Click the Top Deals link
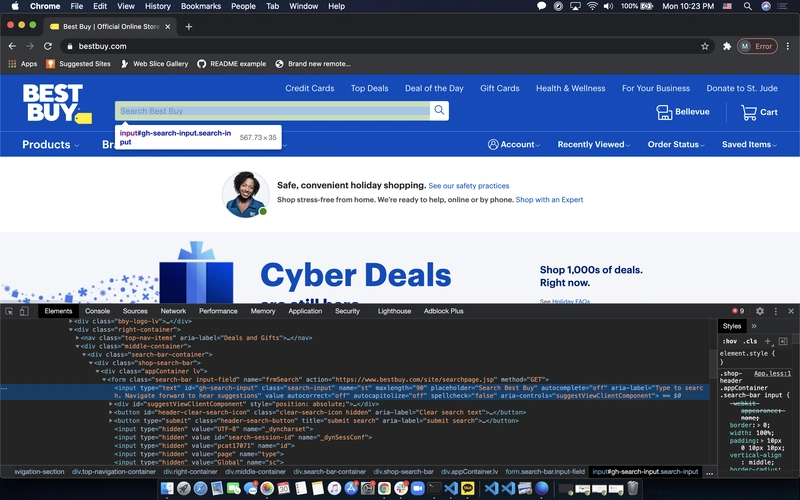Image resolution: width=800 pixels, height=500 pixels. point(369,88)
